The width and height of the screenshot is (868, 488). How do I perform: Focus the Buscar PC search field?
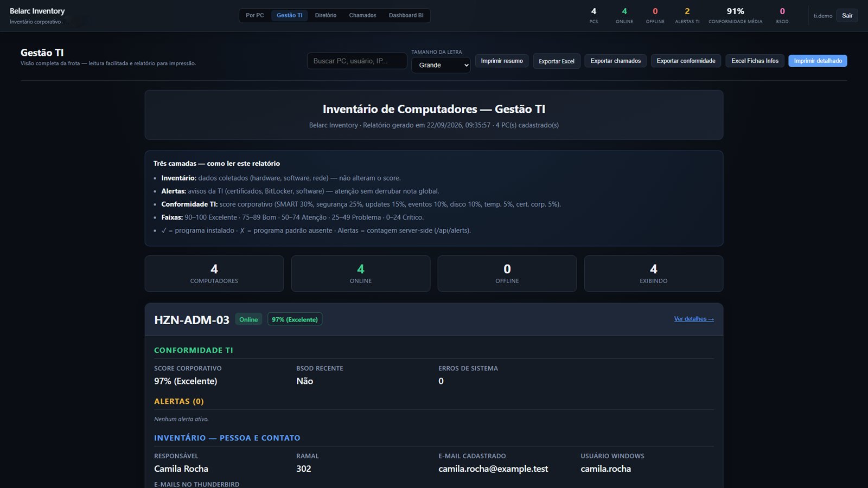tap(357, 61)
